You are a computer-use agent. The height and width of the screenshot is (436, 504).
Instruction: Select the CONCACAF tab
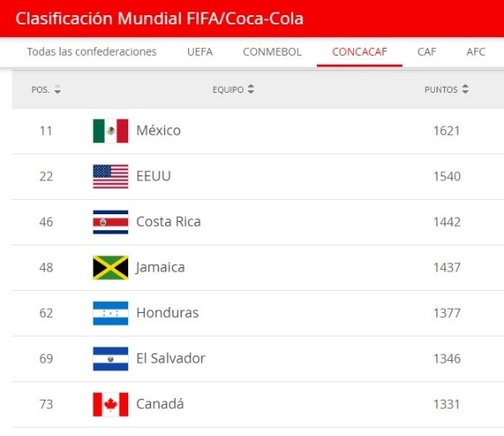coord(359,51)
